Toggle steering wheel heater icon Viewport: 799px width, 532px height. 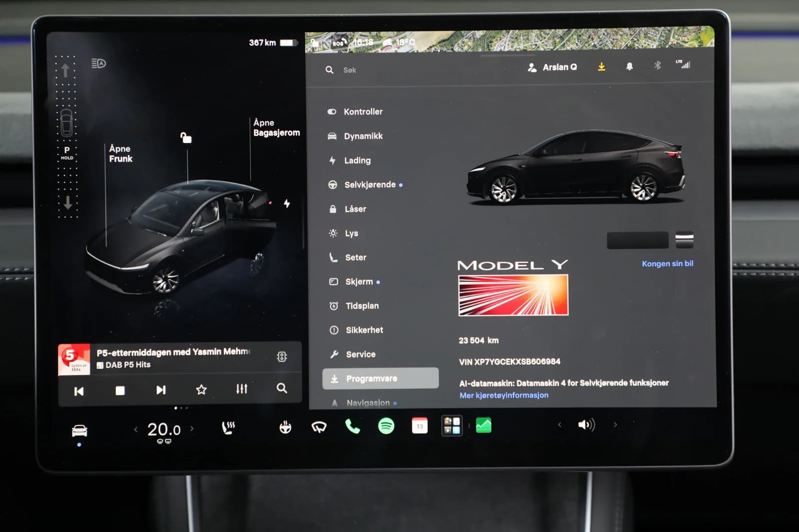[x=285, y=427]
